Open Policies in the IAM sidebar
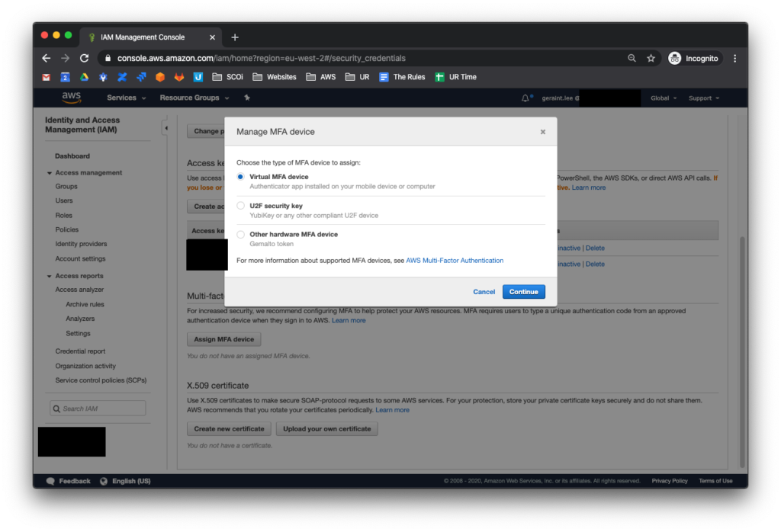Viewport: 781px width, 532px height. 67,230
